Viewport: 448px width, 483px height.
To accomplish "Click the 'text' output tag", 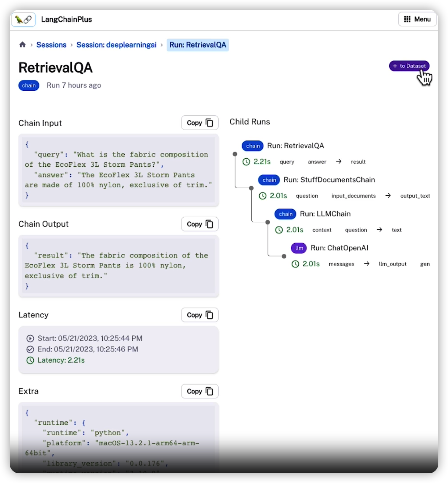I will tap(396, 230).
